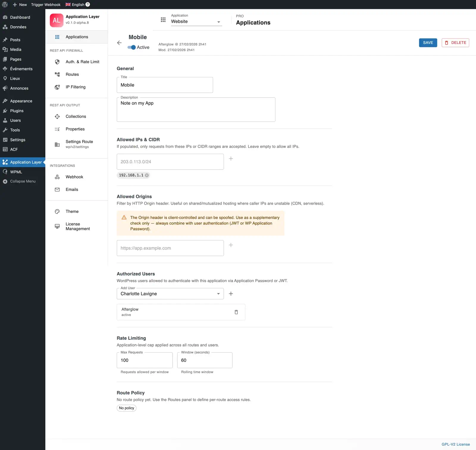476x450 pixels.
Task: Open the IP Filtering settings
Action: pos(76,87)
